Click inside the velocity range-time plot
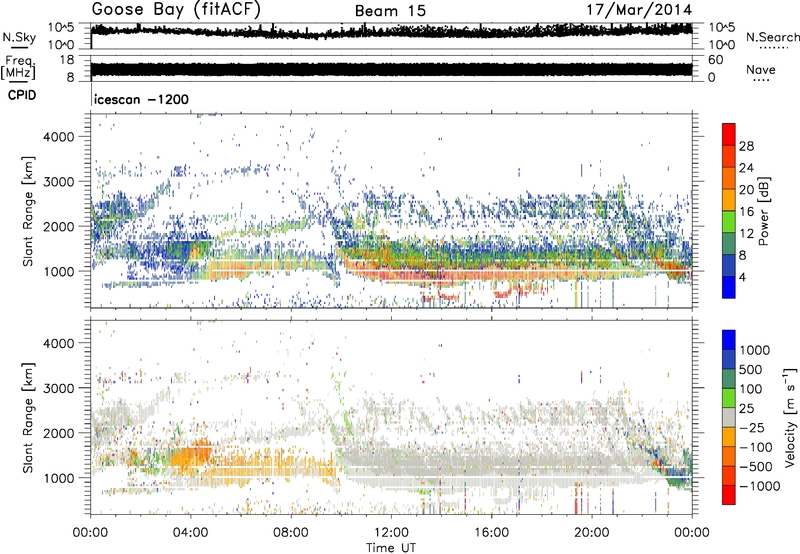Viewport: 800px width, 554px height. tap(391, 417)
